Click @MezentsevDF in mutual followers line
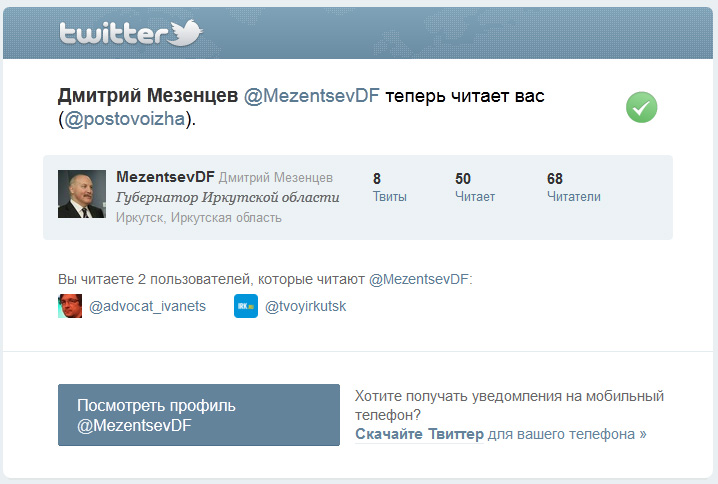 419,279
